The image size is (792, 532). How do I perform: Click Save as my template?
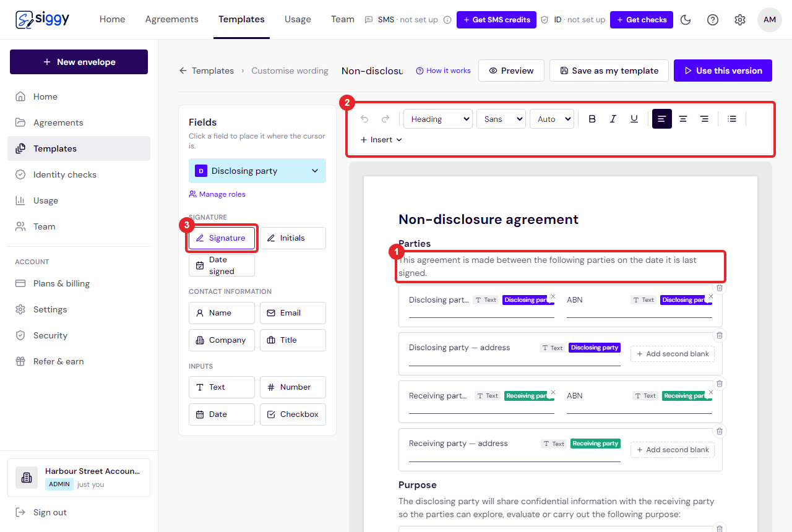[x=609, y=71]
